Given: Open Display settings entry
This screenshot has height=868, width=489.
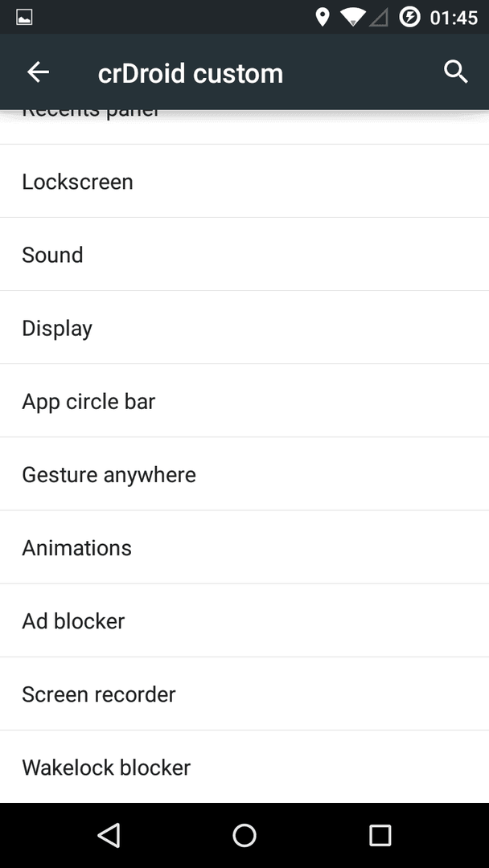Looking at the screenshot, I should (244, 328).
